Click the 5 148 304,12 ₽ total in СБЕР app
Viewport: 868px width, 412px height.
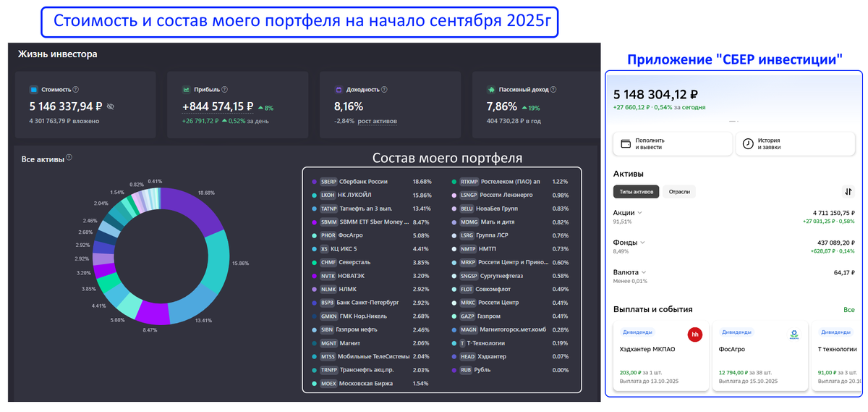tap(655, 94)
